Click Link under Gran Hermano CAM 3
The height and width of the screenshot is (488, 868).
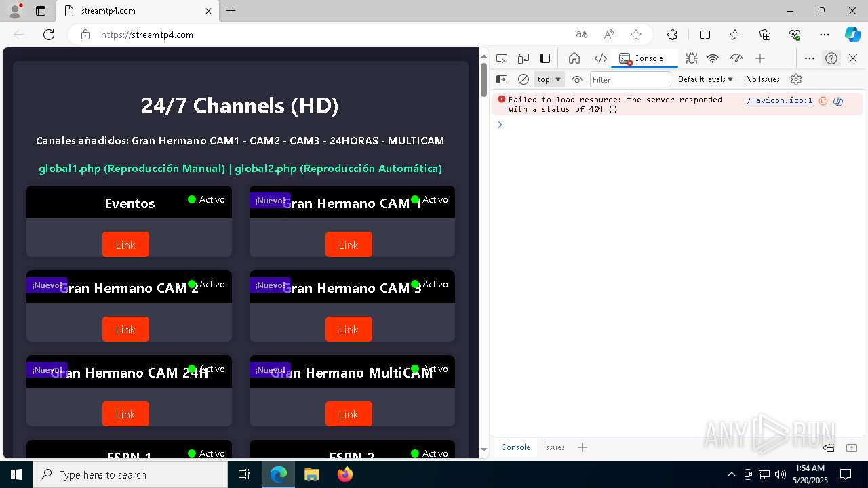(349, 329)
